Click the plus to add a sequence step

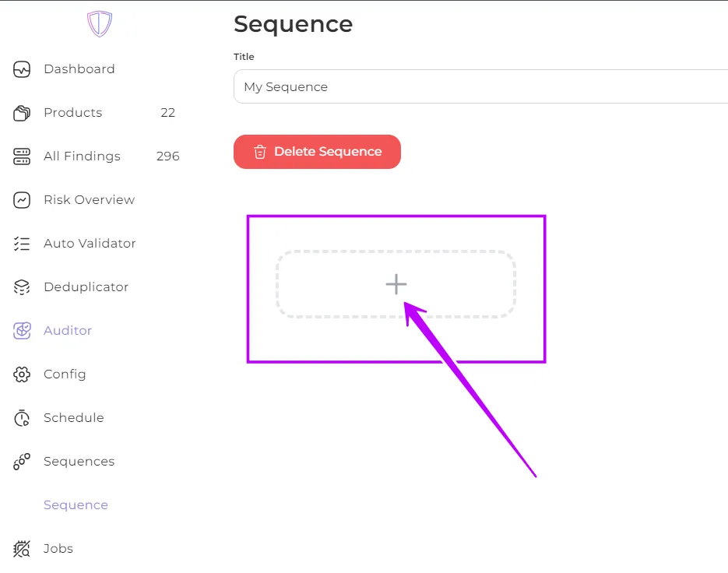(396, 284)
